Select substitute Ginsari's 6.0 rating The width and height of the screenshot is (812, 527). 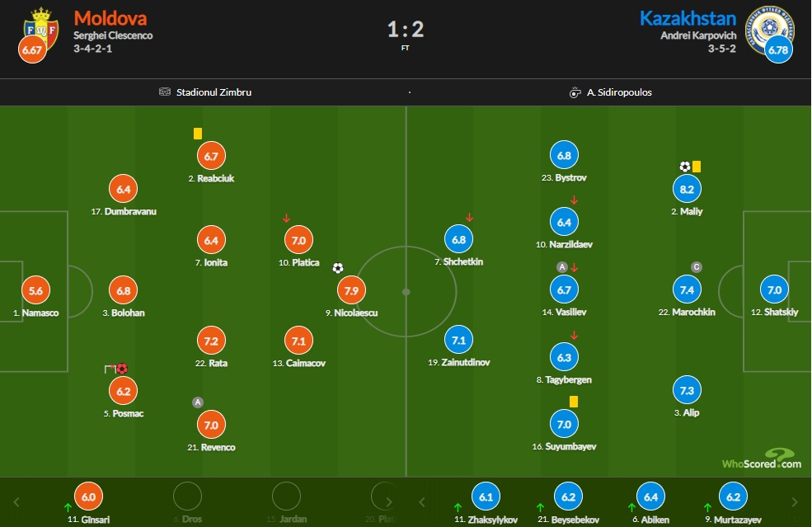(89, 497)
